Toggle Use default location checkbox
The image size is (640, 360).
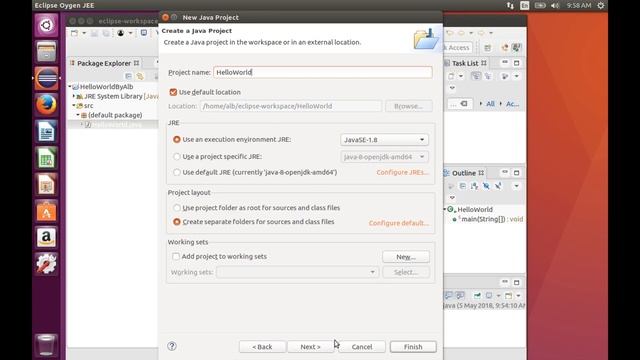tap(173, 92)
